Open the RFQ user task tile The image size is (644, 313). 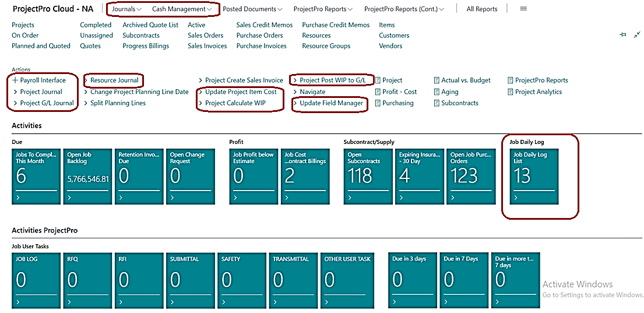[87, 280]
